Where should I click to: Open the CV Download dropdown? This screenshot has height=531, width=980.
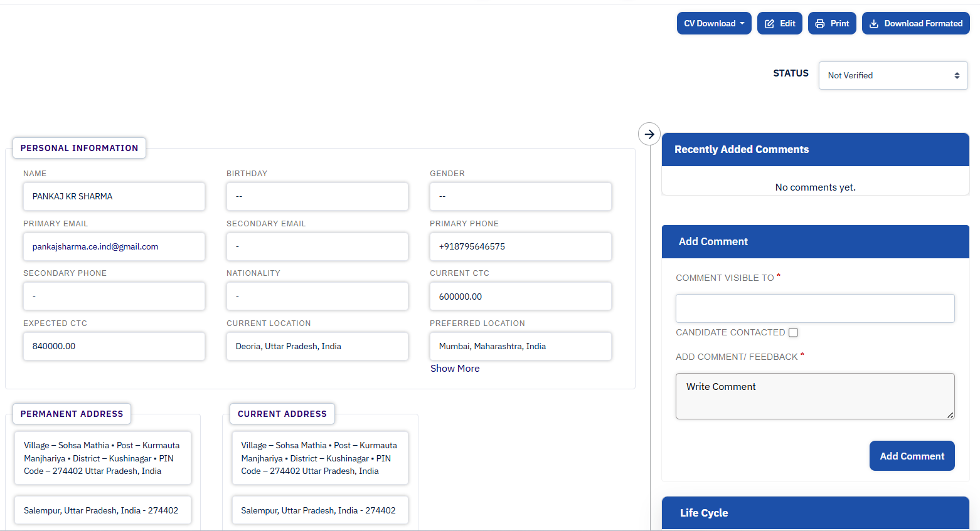point(714,23)
